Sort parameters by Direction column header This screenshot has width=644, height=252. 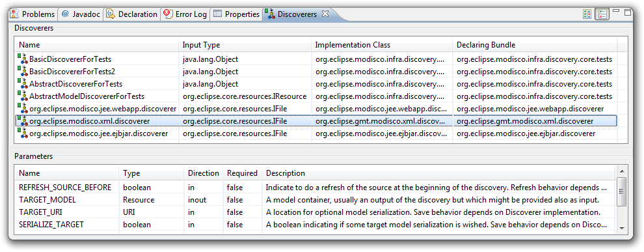coord(204,173)
